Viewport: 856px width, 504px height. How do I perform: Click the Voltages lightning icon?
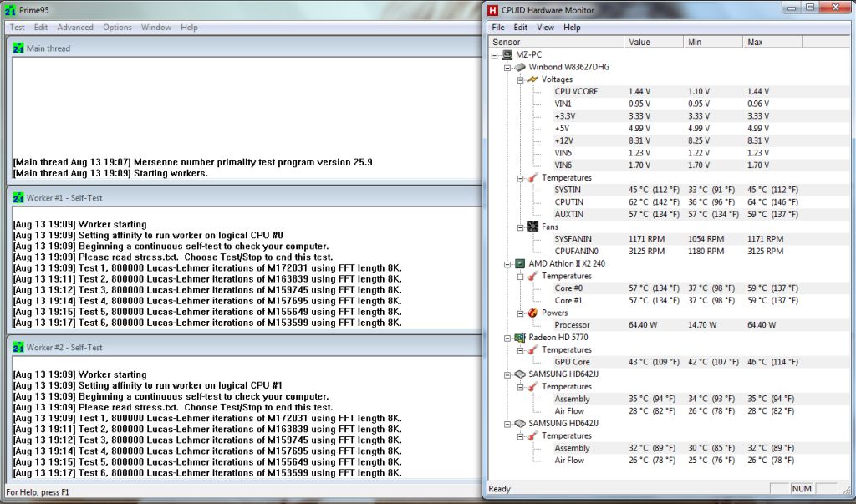[532, 79]
